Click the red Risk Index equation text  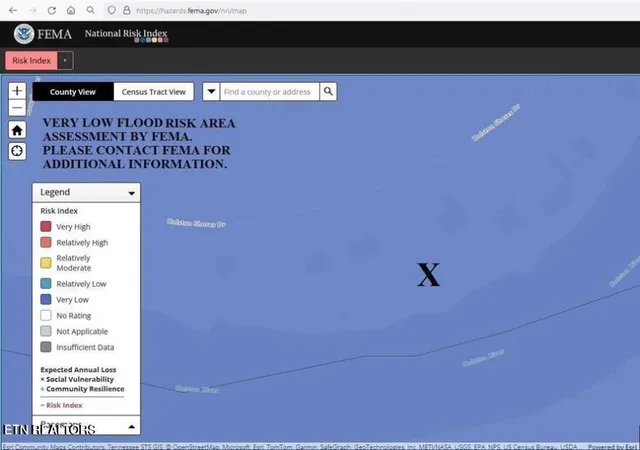(x=64, y=405)
